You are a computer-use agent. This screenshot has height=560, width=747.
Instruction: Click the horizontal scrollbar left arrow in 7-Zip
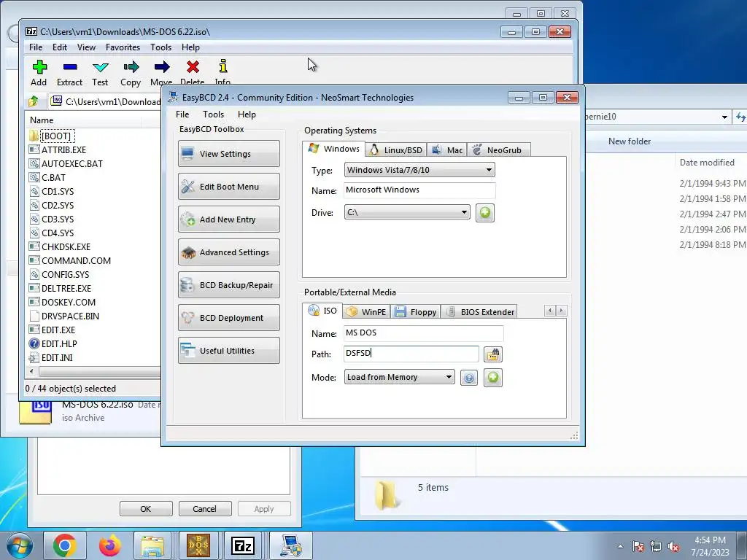pyautogui.click(x=32, y=371)
